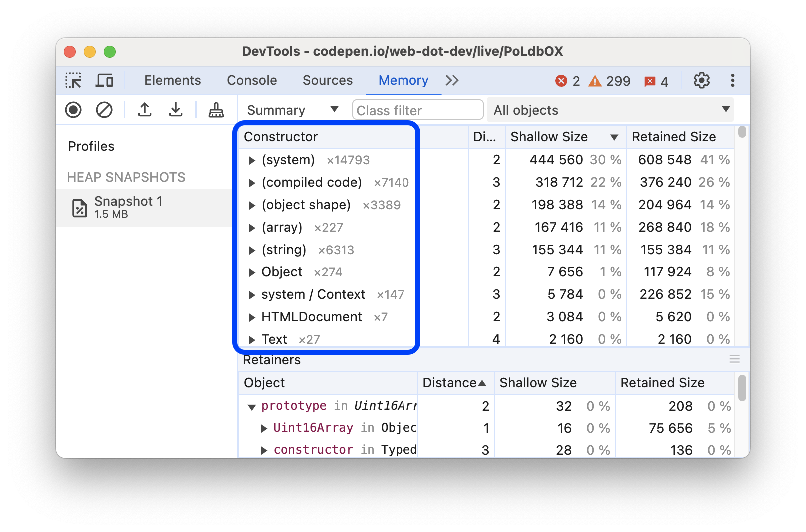Select the clear all profiles icon

pos(104,110)
